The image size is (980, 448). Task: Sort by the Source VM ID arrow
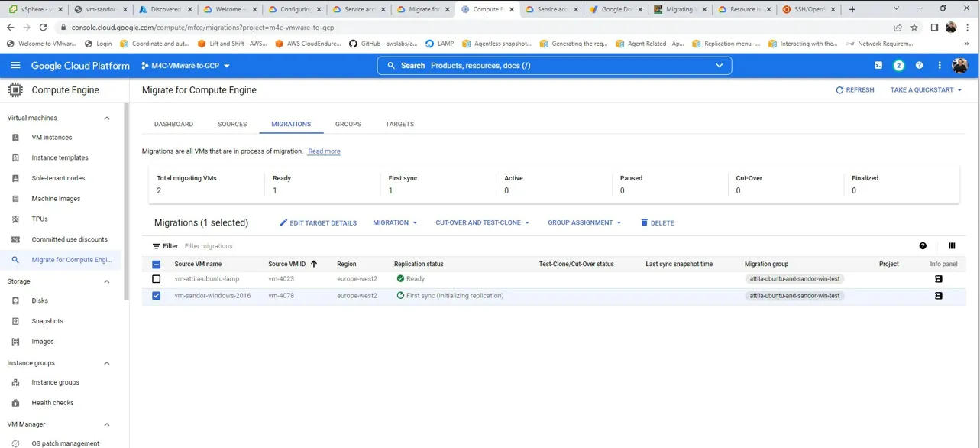pos(314,264)
